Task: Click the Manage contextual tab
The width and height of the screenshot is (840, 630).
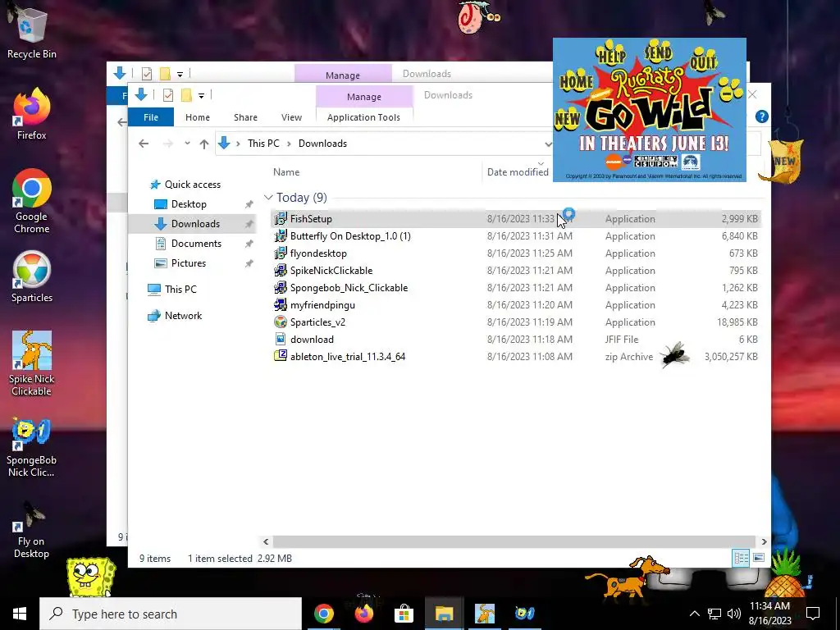Action: [x=363, y=97]
